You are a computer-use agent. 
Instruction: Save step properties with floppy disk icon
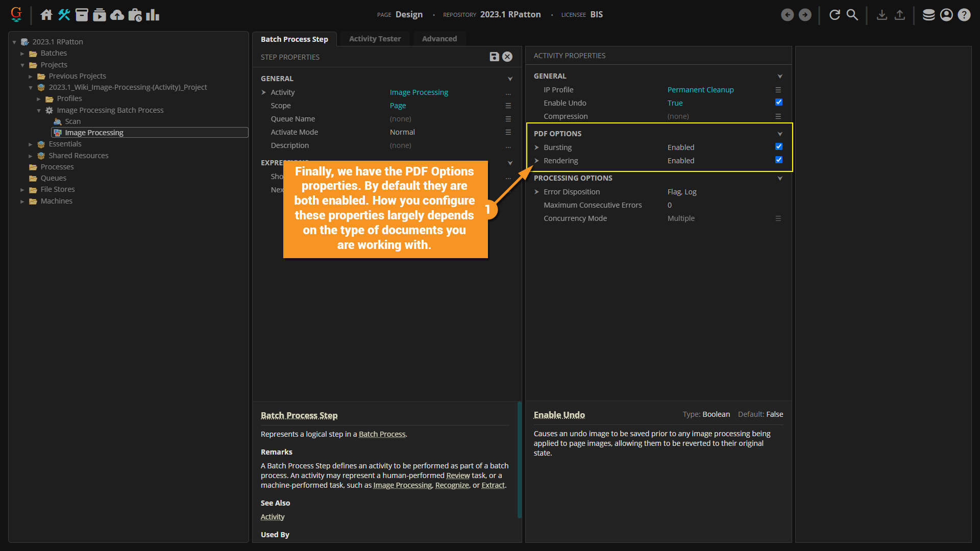pos(494,57)
